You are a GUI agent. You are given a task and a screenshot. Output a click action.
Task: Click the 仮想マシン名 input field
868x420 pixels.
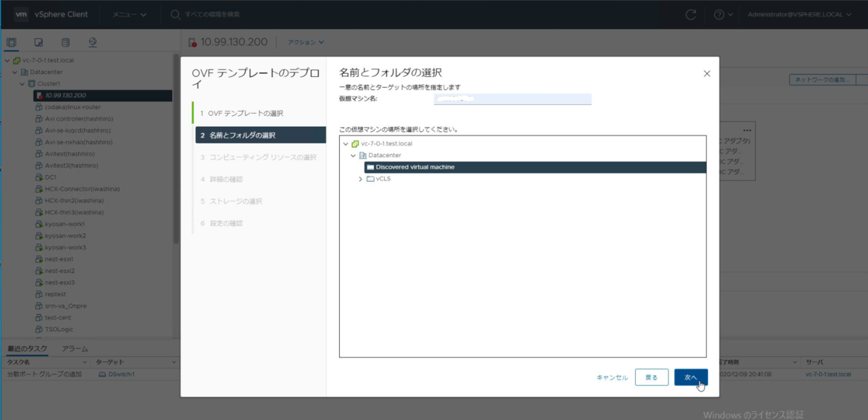click(513, 99)
